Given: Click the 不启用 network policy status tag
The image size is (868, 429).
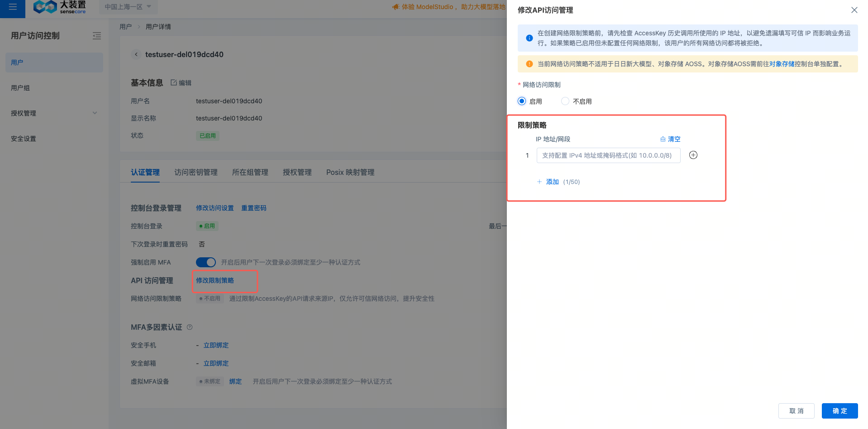Looking at the screenshot, I should point(210,299).
